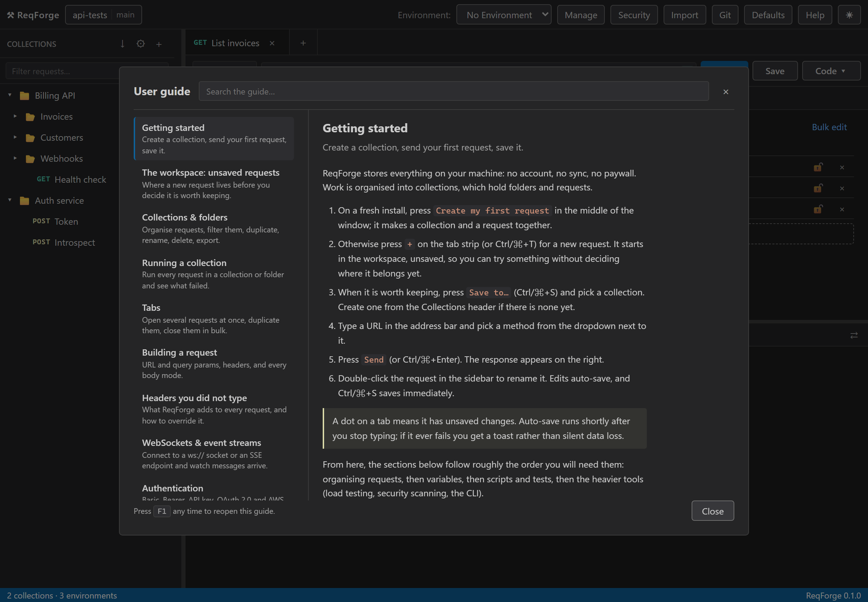The height and width of the screenshot is (602, 868).
Task: Expand the Invoices folder
Action: point(15,116)
